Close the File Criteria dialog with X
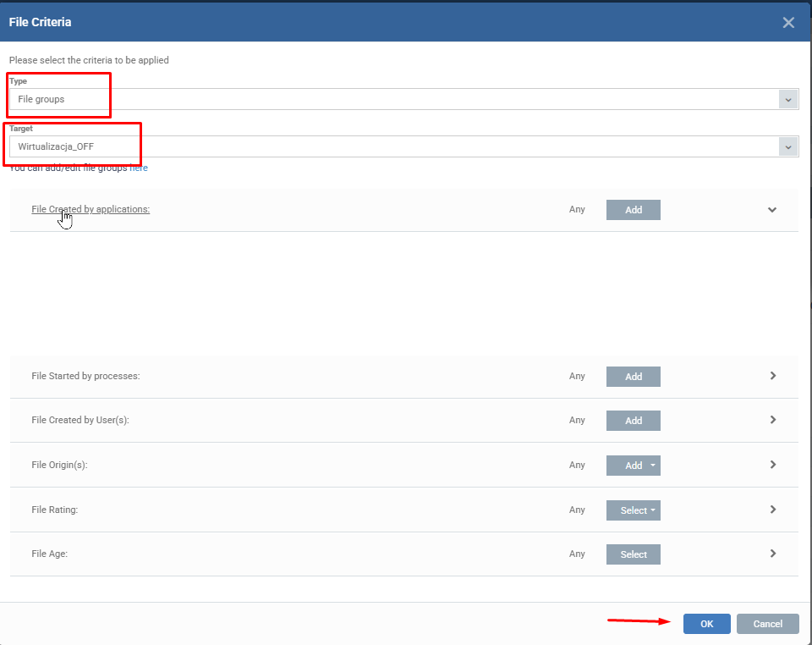812x645 pixels. (x=788, y=23)
